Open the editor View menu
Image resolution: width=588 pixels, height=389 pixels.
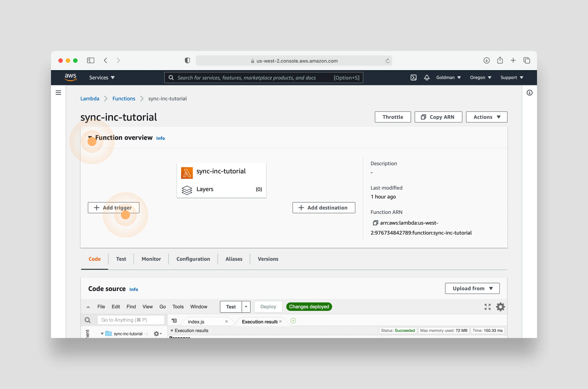(x=147, y=307)
